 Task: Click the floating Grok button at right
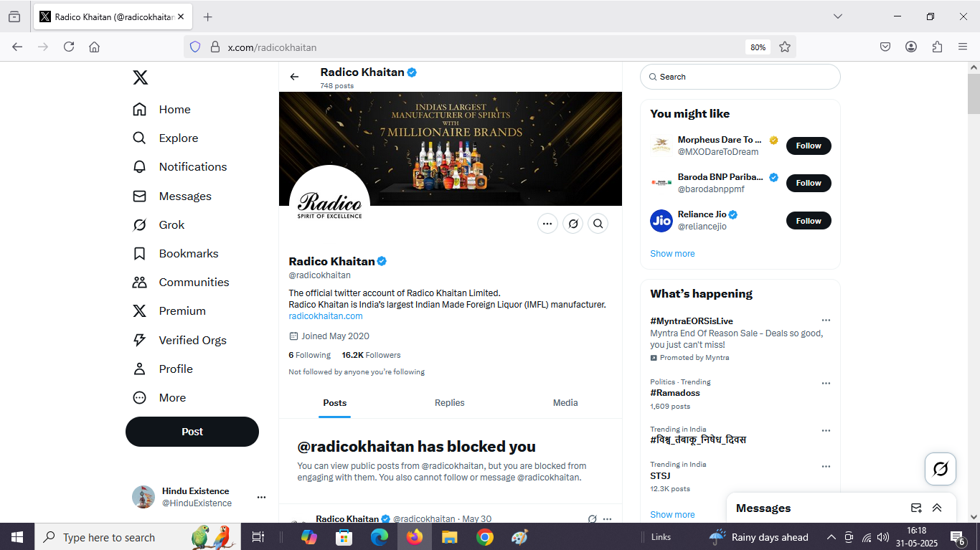coord(940,470)
